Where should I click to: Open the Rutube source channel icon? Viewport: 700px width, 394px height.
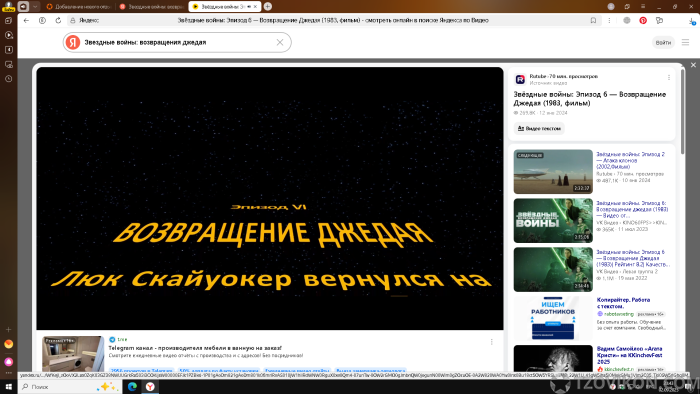pyautogui.click(x=520, y=79)
